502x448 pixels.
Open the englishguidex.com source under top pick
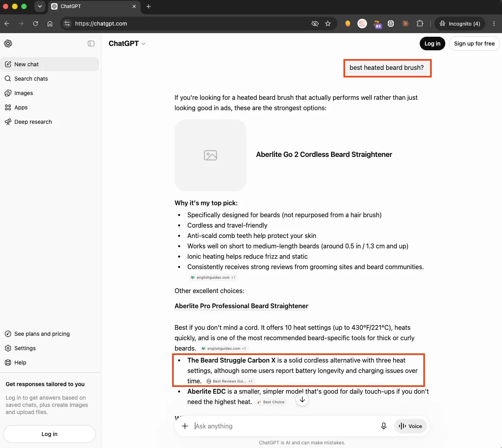click(213, 278)
